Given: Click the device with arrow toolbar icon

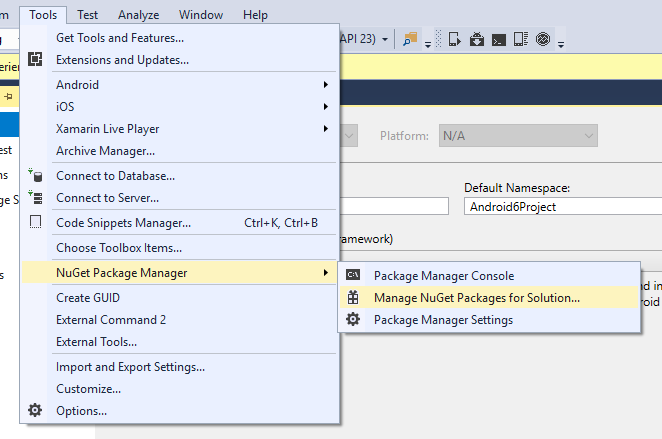Looking at the screenshot, I should pos(454,39).
